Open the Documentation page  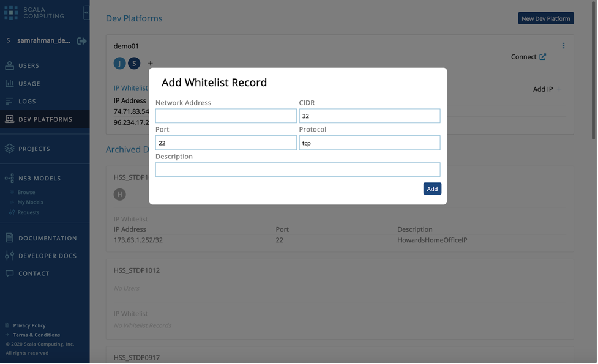click(x=47, y=238)
